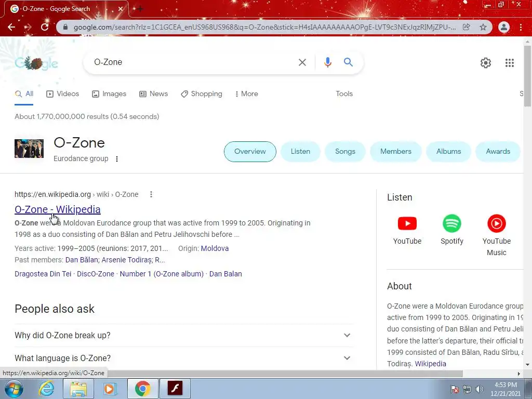Click the blue magnifier search button

(348, 62)
